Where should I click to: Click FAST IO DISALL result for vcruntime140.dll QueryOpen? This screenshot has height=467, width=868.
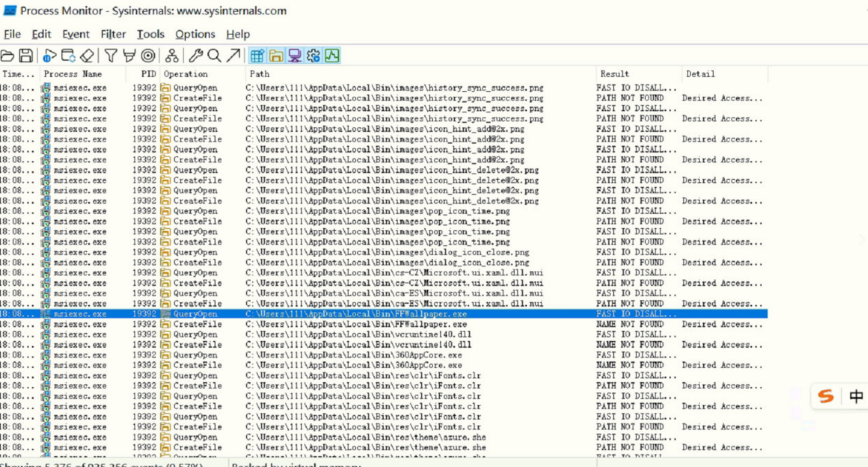click(x=637, y=334)
